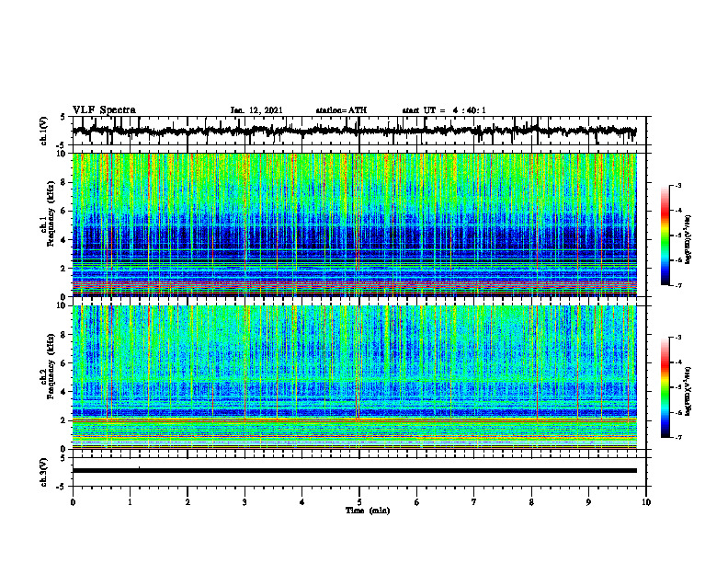Click the ch.1(V) waveform trace panel
Screen dimensions: 728x563
(359, 131)
